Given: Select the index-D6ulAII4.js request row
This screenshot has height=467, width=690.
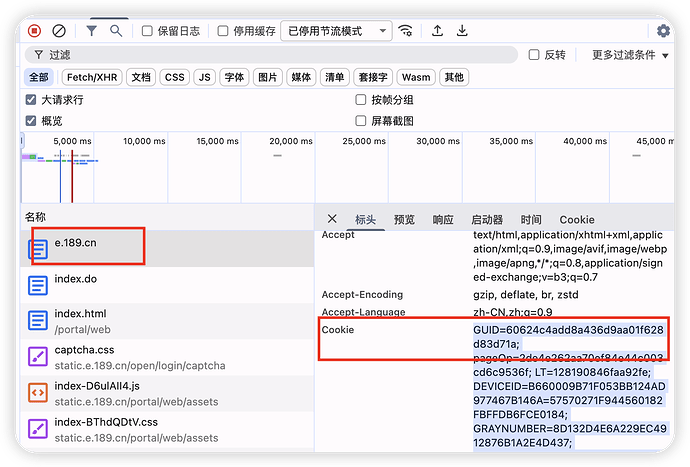Looking at the screenshot, I should coord(167,393).
